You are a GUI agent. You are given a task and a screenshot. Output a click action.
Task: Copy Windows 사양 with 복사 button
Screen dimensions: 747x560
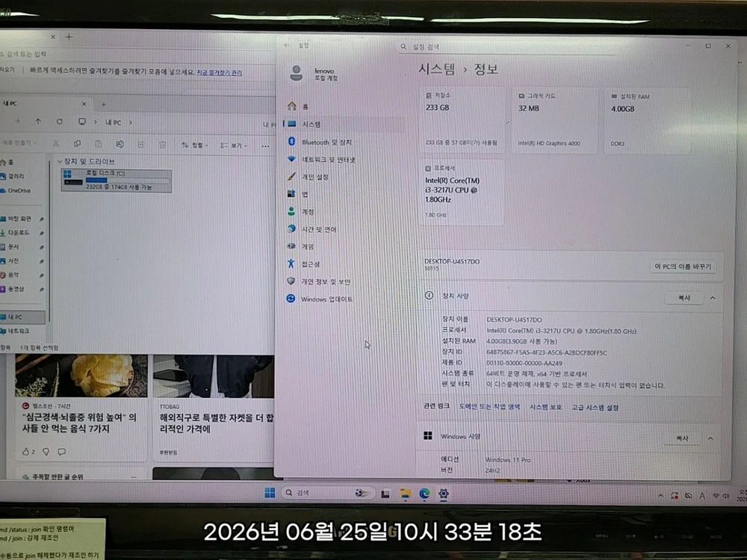click(682, 438)
